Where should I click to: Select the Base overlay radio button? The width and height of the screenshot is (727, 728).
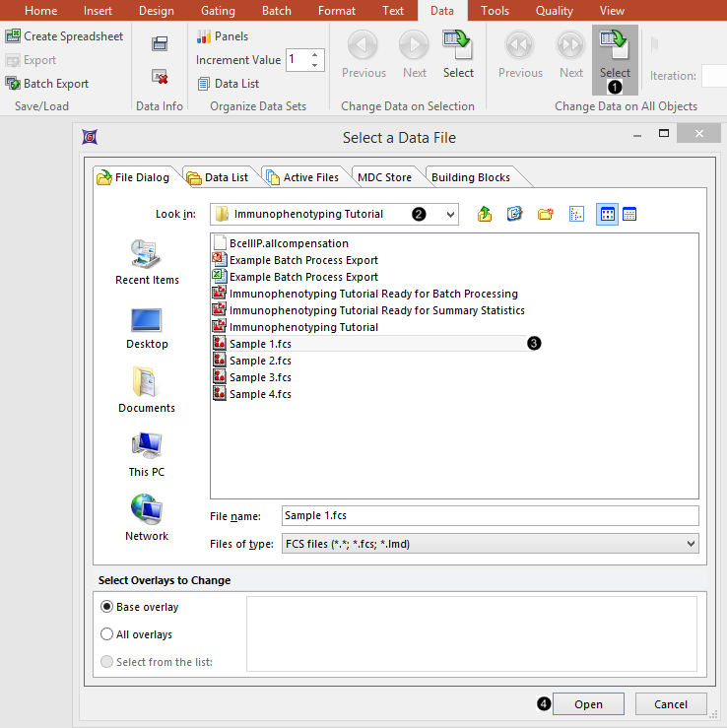click(107, 607)
